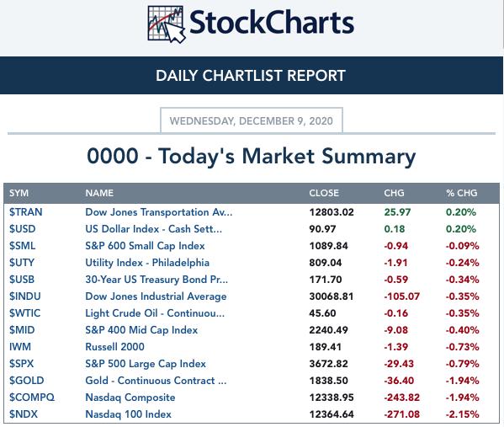Viewport: 504px width, 427px height.
Task: Open 0000 - Today's Market Summary heading
Action: 252,157
